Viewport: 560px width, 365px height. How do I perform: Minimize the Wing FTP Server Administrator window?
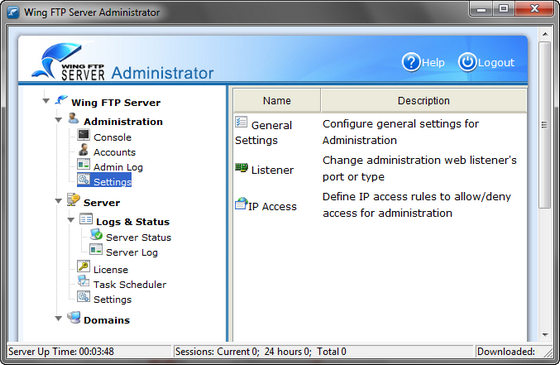(x=481, y=9)
